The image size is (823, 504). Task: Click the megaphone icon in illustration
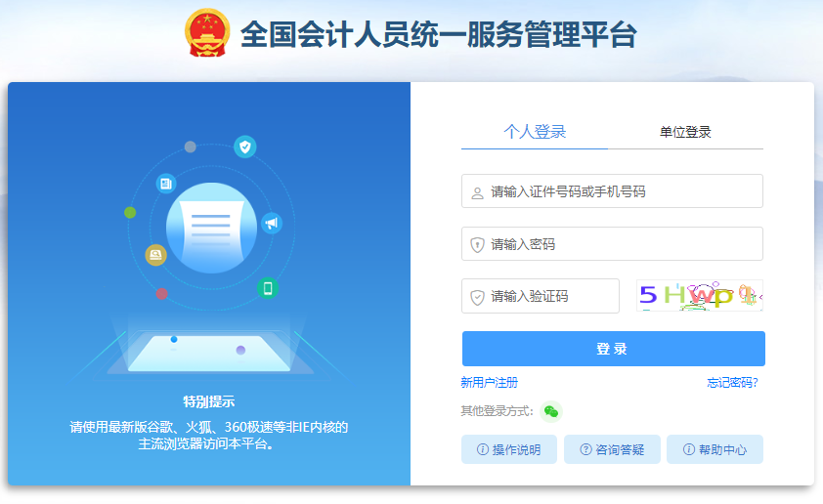pyautogui.click(x=272, y=224)
